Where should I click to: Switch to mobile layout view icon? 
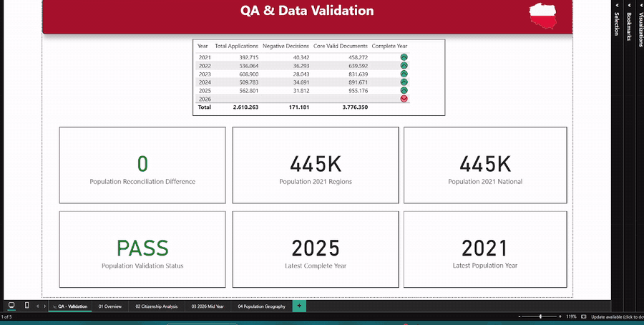26,305
